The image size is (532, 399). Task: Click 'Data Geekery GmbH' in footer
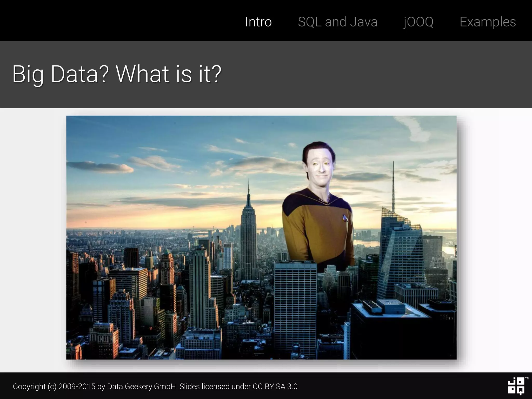(x=142, y=387)
